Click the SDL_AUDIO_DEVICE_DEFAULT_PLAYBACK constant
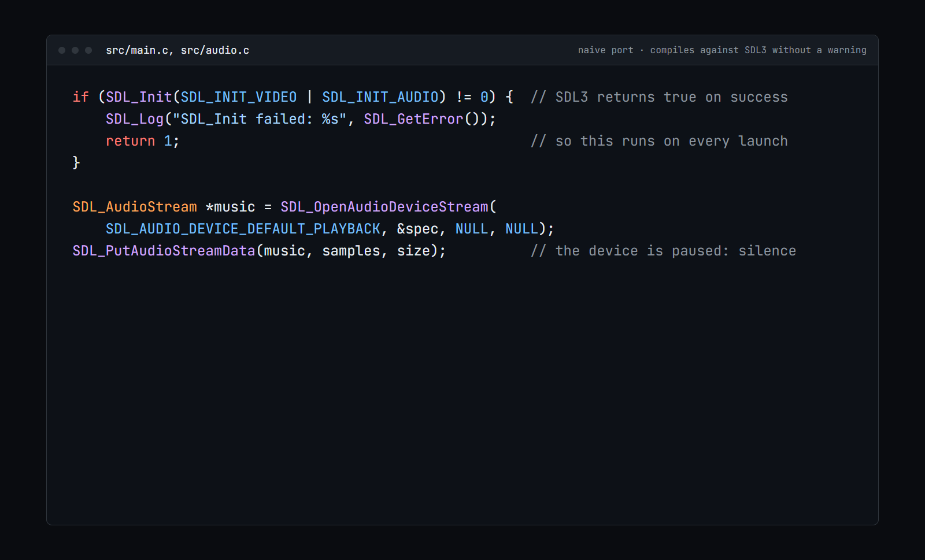 point(243,228)
